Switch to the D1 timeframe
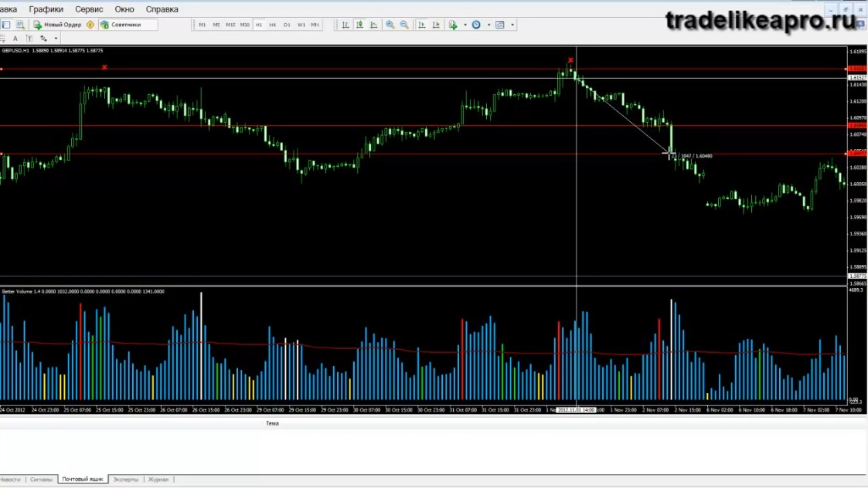868x488 pixels. click(x=287, y=25)
